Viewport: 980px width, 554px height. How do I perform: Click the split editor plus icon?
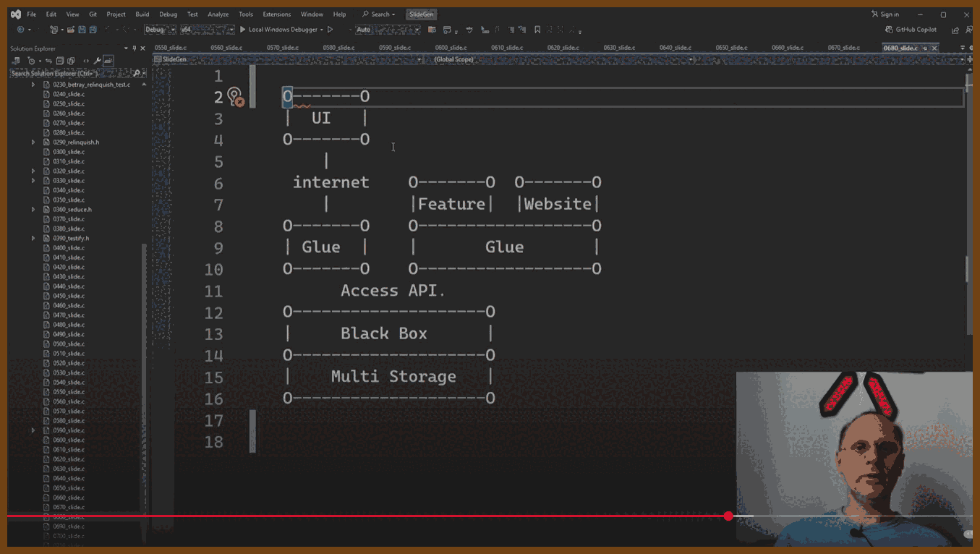point(969,59)
